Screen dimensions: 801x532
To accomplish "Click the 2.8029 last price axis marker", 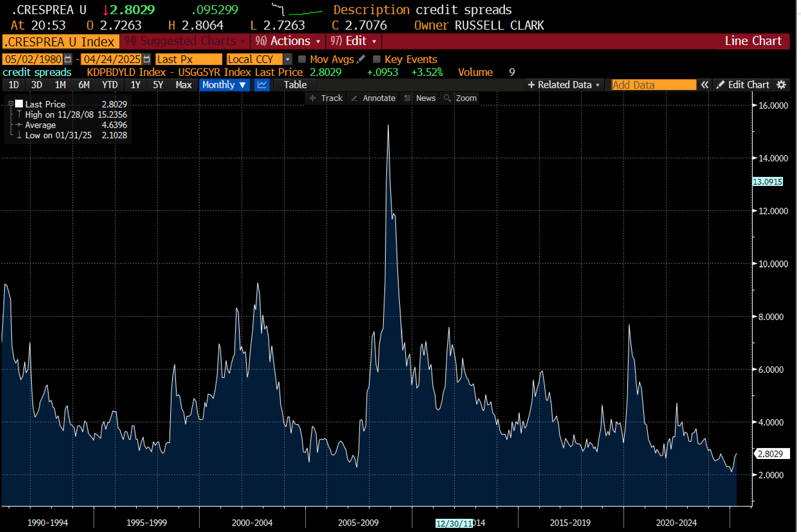I will tap(771, 454).
